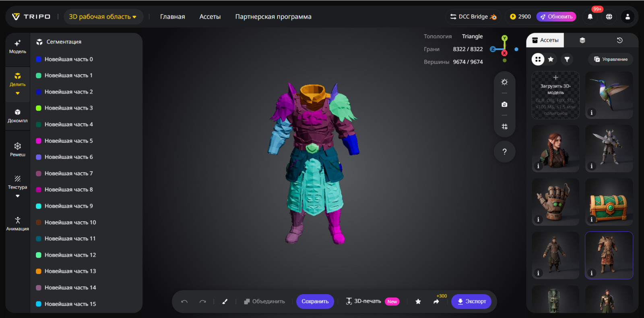Open the notifications bell
The image size is (644, 318).
tap(590, 17)
